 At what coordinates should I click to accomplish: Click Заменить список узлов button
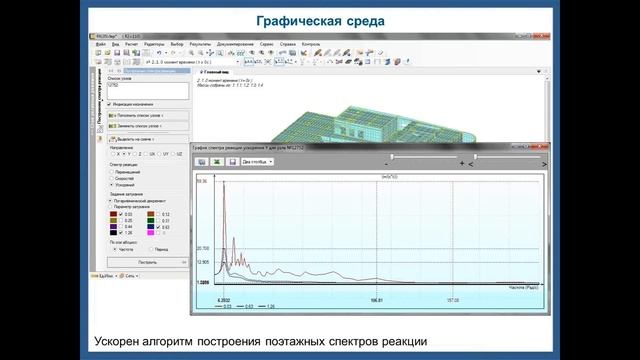[148, 126]
